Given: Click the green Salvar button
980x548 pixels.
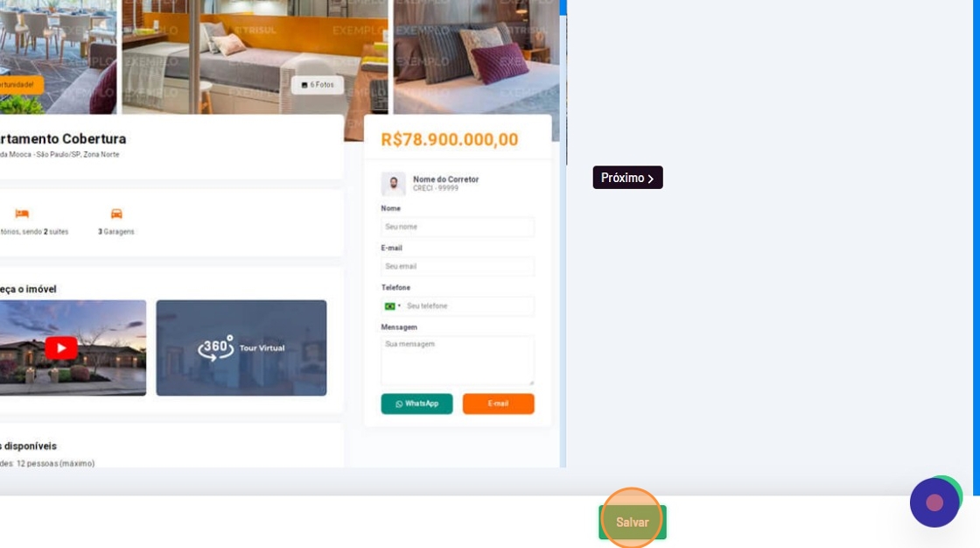Looking at the screenshot, I should (633, 523).
